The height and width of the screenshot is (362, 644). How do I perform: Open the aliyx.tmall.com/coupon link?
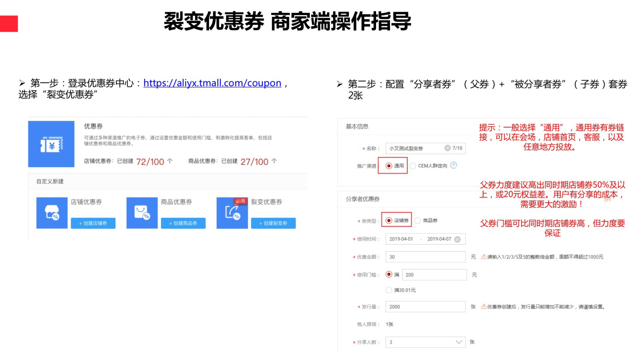(x=212, y=83)
